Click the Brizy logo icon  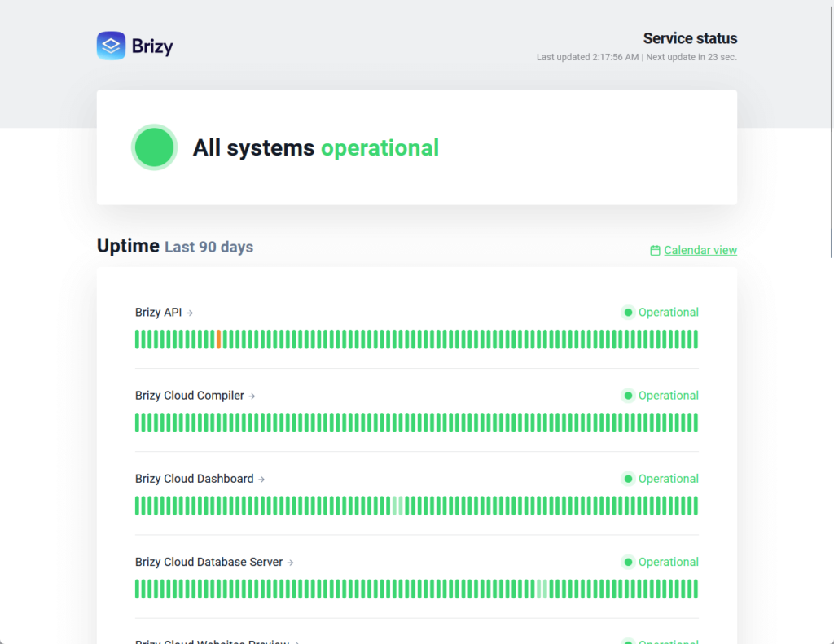[x=111, y=46]
